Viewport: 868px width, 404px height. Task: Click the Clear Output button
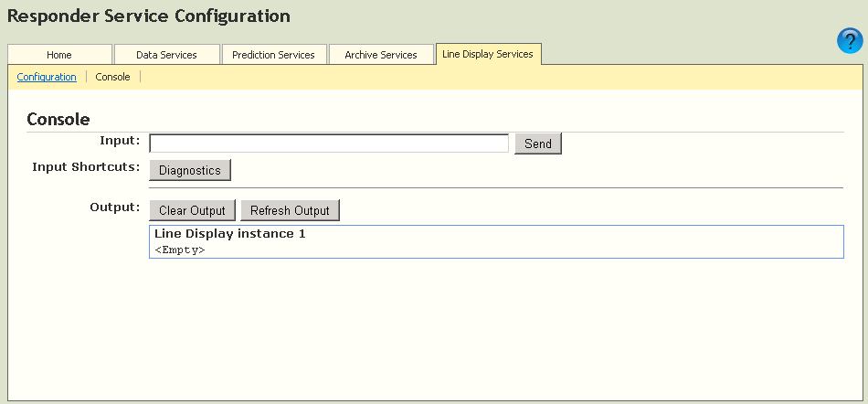coord(192,210)
